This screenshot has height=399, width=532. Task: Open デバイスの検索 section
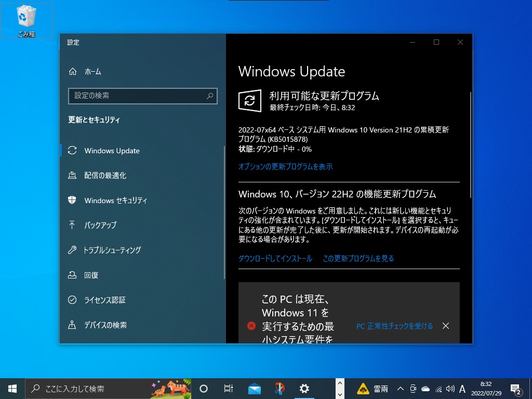point(108,325)
